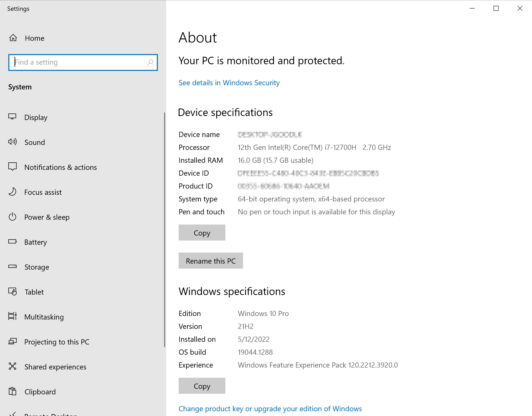Open the Sound settings page

pos(35,142)
